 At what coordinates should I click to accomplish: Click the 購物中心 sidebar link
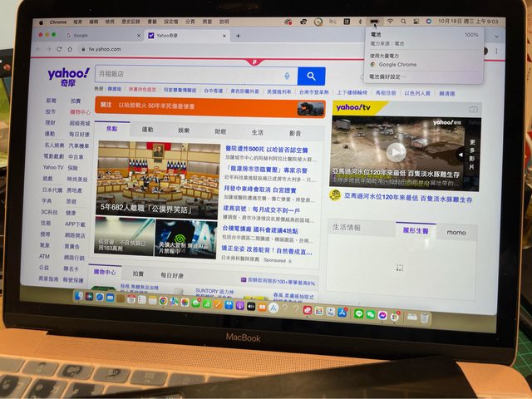click(x=81, y=111)
